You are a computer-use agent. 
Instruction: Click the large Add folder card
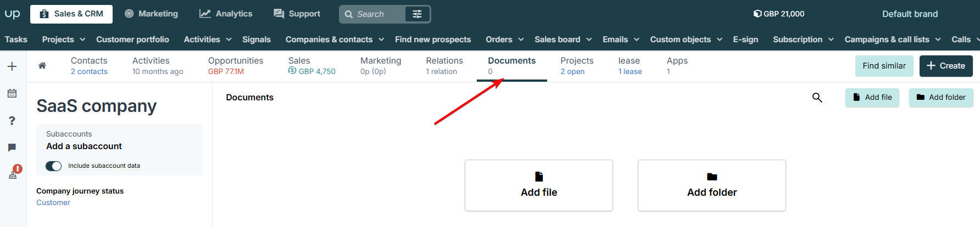(x=712, y=185)
